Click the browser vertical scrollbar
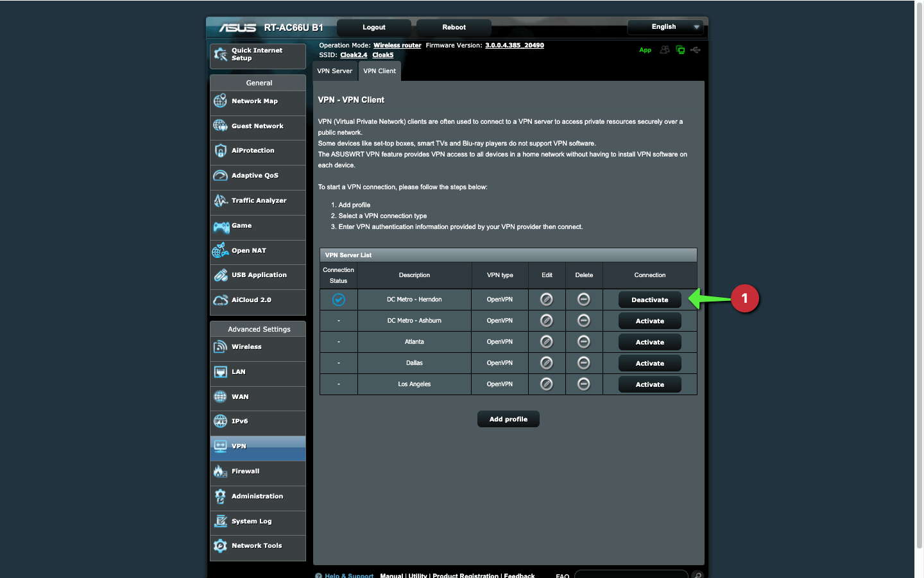Viewport: 924px width, 578px height. point(919,275)
